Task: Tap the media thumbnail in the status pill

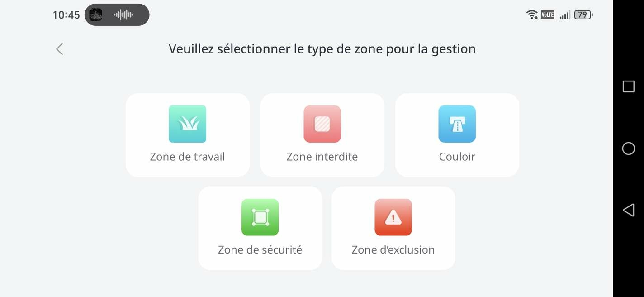Action: point(95,15)
